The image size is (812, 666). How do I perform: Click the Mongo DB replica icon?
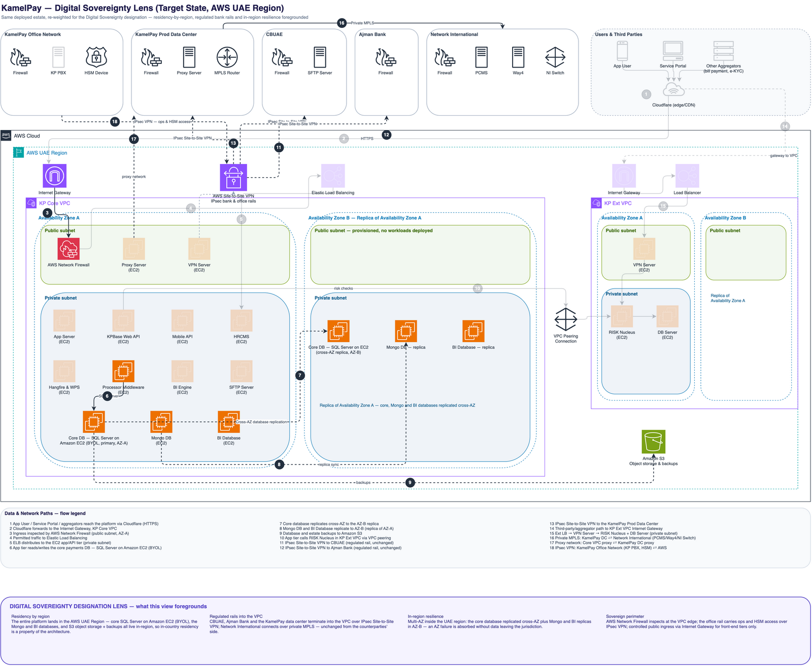pos(406,331)
